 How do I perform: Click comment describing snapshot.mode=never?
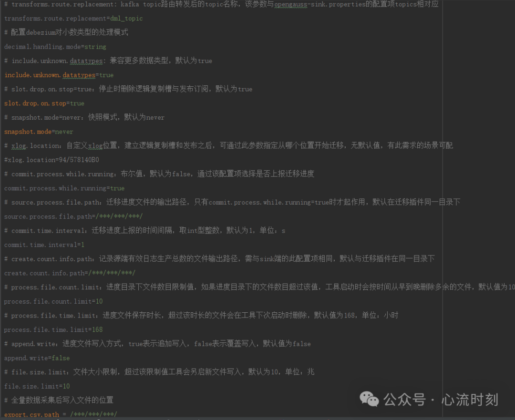pos(84,117)
